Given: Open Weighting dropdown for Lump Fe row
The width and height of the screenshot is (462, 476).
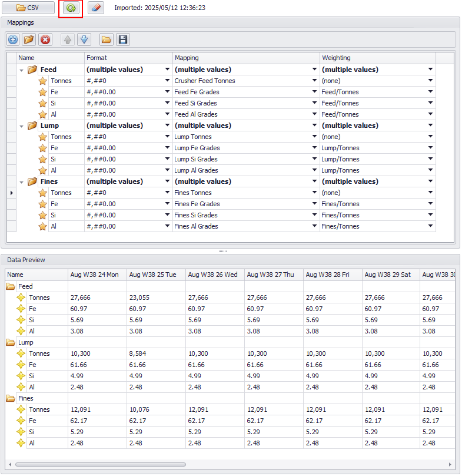Looking at the screenshot, I should tap(430, 148).
